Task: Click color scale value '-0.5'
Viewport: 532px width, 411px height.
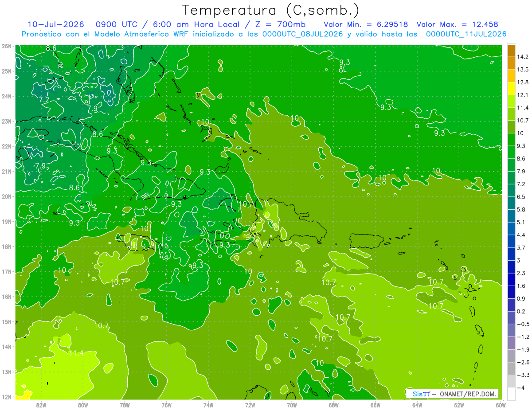Action: 524,324
